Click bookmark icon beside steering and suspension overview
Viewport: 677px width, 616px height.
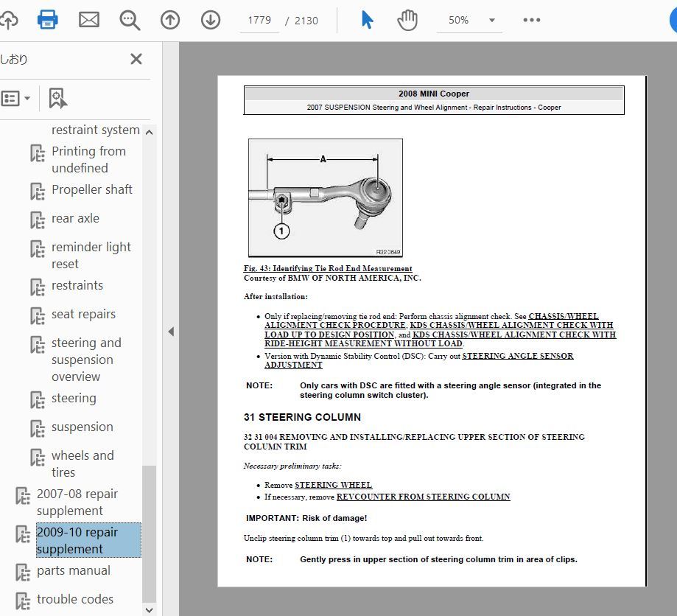click(x=38, y=345)
